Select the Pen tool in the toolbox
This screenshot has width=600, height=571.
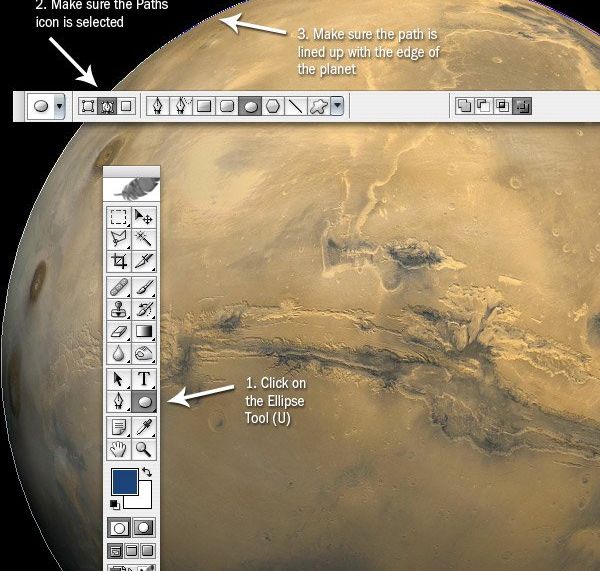pyautogui.click(x=119, y=401)
